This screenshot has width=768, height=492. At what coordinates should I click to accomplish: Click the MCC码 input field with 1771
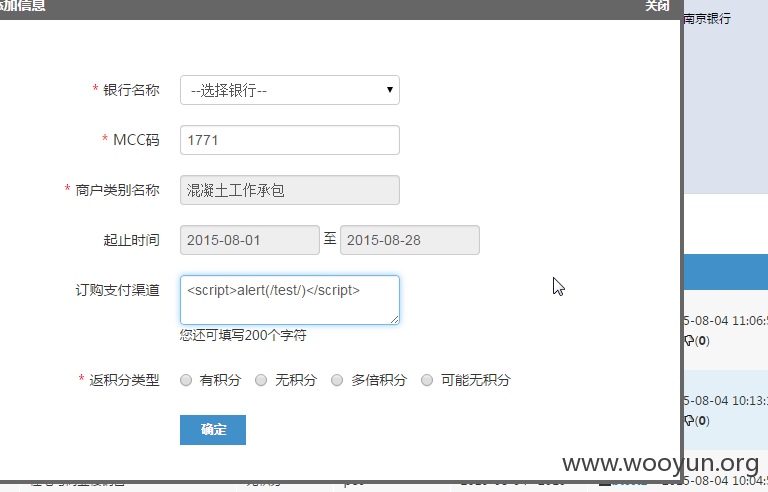[x=289, y=140]
